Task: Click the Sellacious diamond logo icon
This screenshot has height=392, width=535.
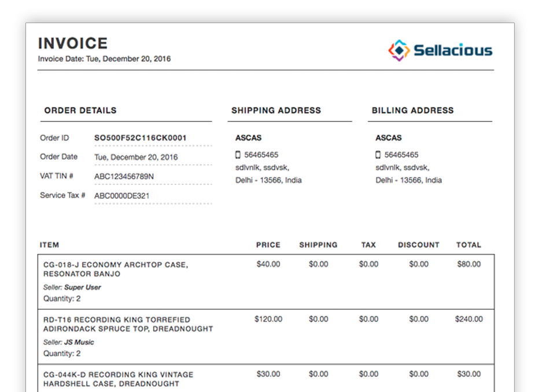Action: [399, 50]
